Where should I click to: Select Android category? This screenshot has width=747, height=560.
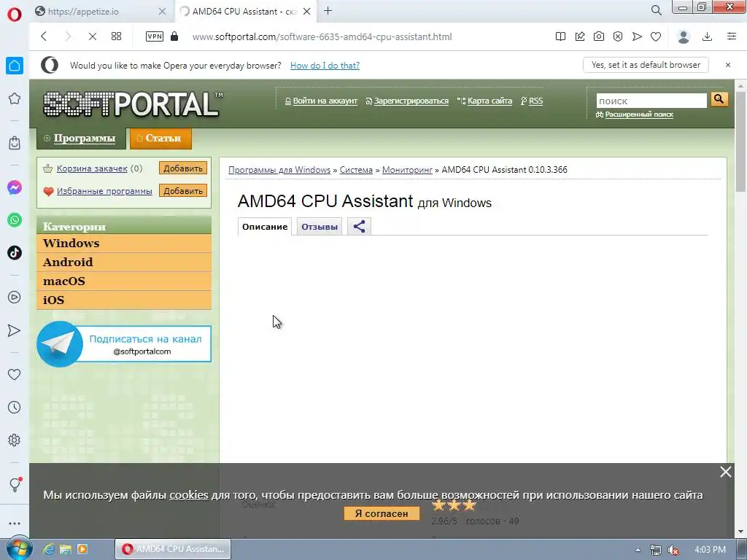click(x=124, y=262)
